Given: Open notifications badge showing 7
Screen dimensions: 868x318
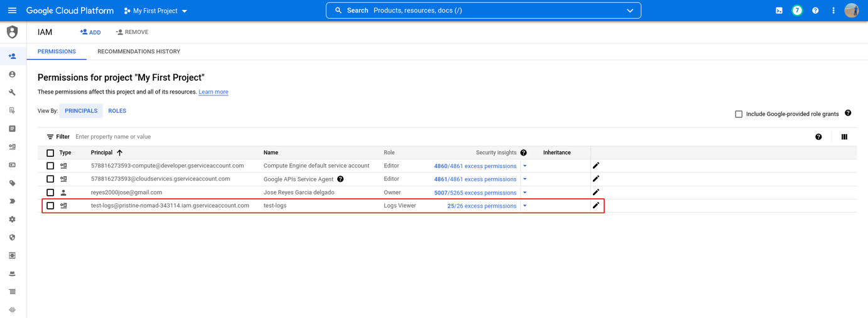Looking at the screenshot, I should (x=797, y=11).
